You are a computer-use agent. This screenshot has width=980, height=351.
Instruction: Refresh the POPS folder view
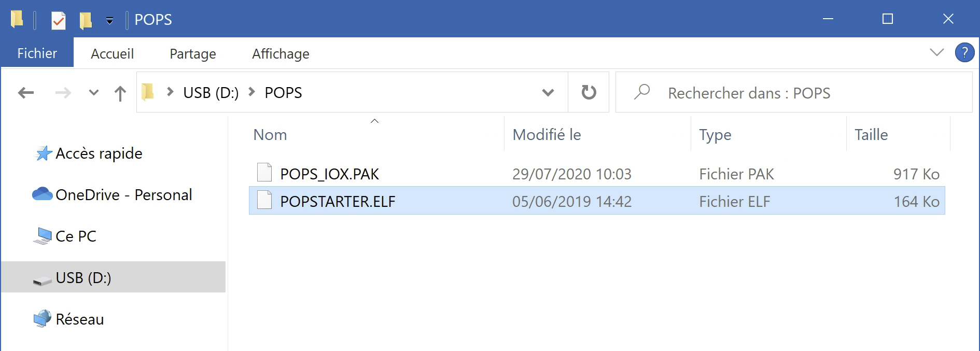point(589,92)
